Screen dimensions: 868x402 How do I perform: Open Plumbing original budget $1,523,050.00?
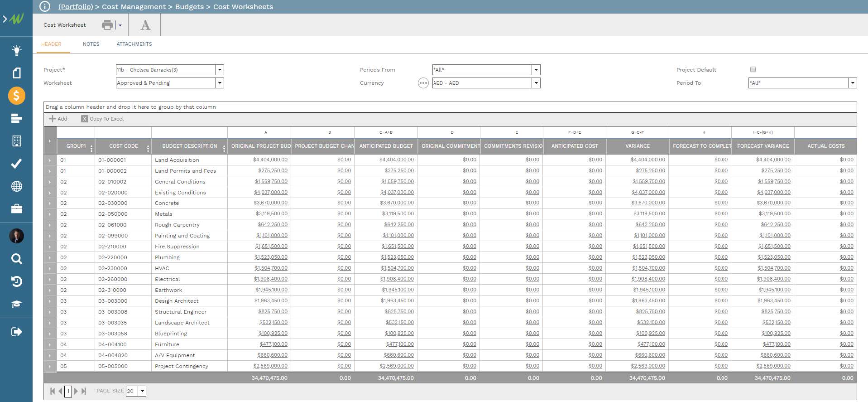click(x=271, y=257)
